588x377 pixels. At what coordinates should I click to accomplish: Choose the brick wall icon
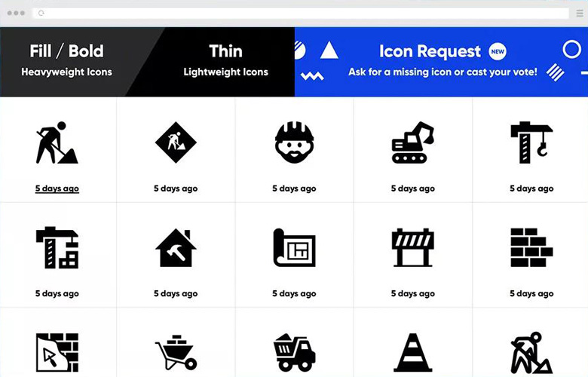[531, 247]
